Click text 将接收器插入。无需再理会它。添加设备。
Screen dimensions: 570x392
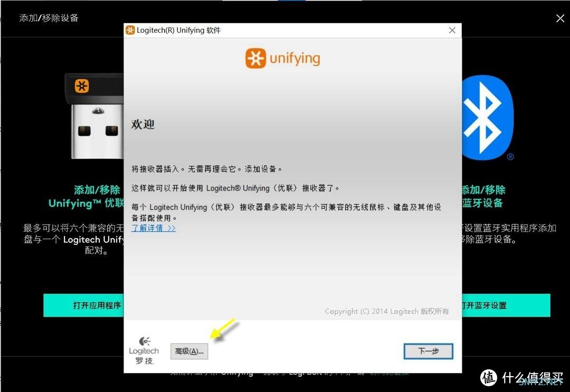pyautogui.click(x=207, y=169)
